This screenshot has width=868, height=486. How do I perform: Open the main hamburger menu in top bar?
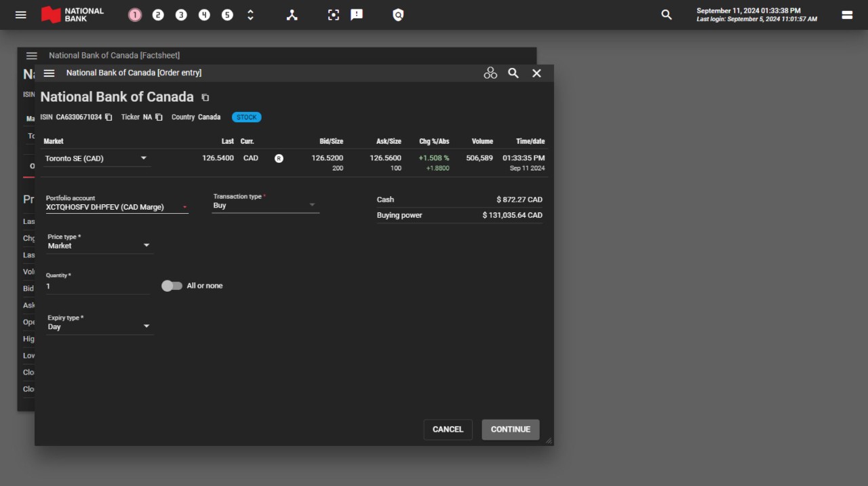pos(21,14)
